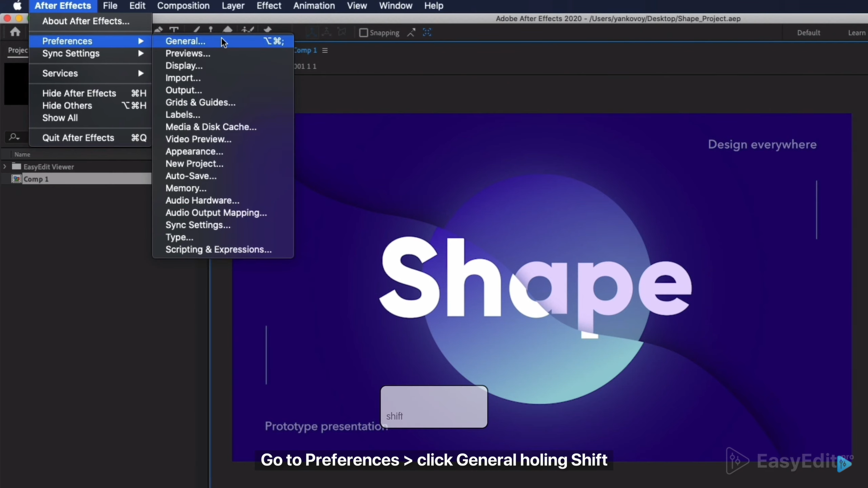Expand the Comp 1 tree item

pyautogui.click(x=5, y=179)
